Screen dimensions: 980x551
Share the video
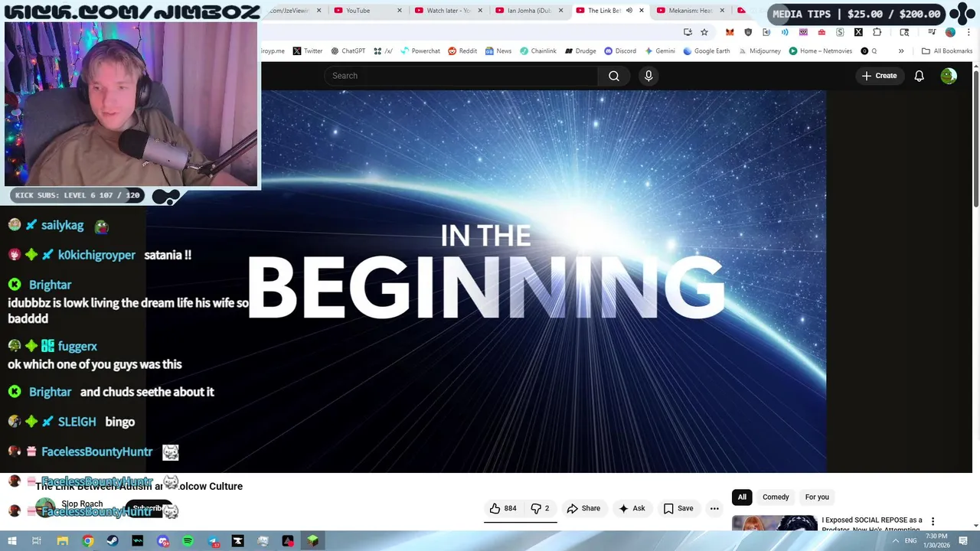(583, 508)
